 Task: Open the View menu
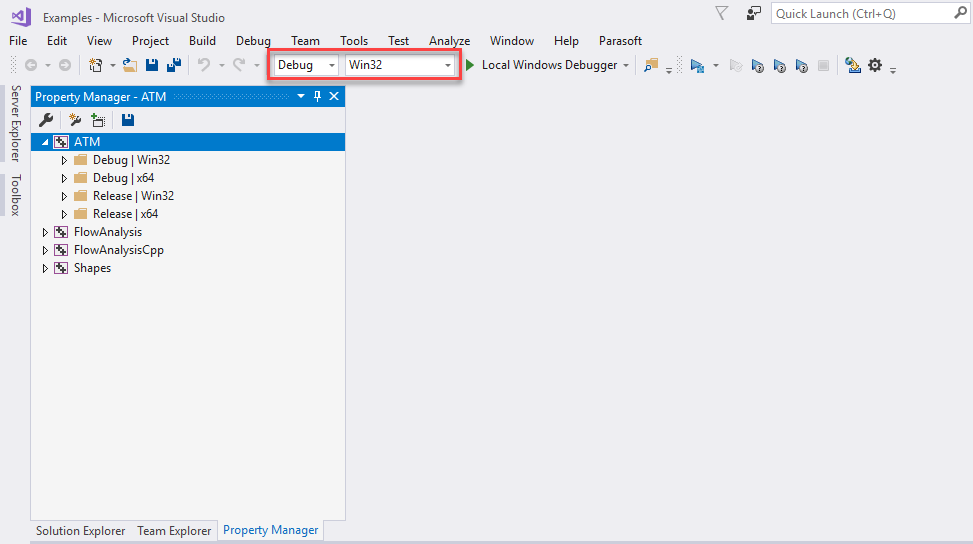(99, 41)
